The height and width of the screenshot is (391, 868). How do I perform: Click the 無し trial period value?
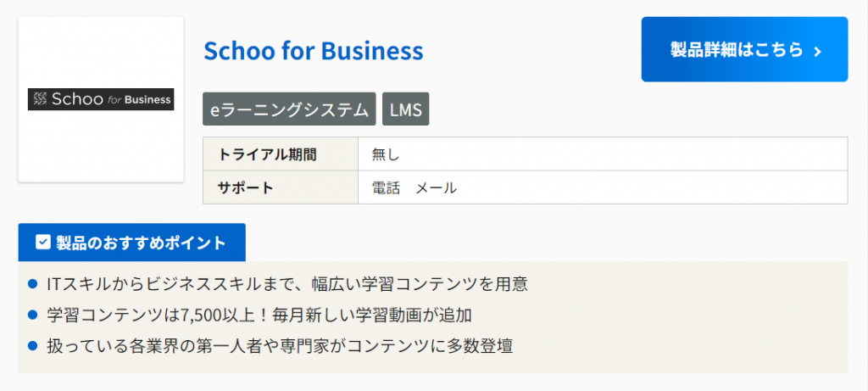(x=385, y=154)
